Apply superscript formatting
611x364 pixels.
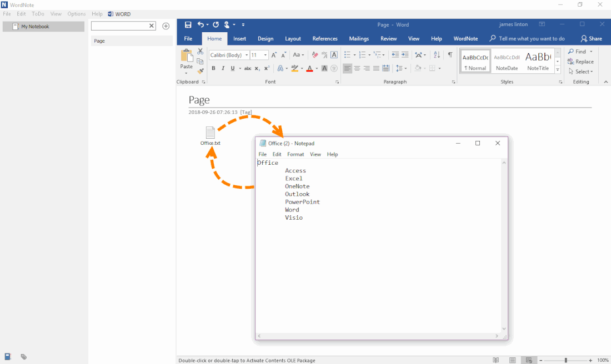point(267,68)
